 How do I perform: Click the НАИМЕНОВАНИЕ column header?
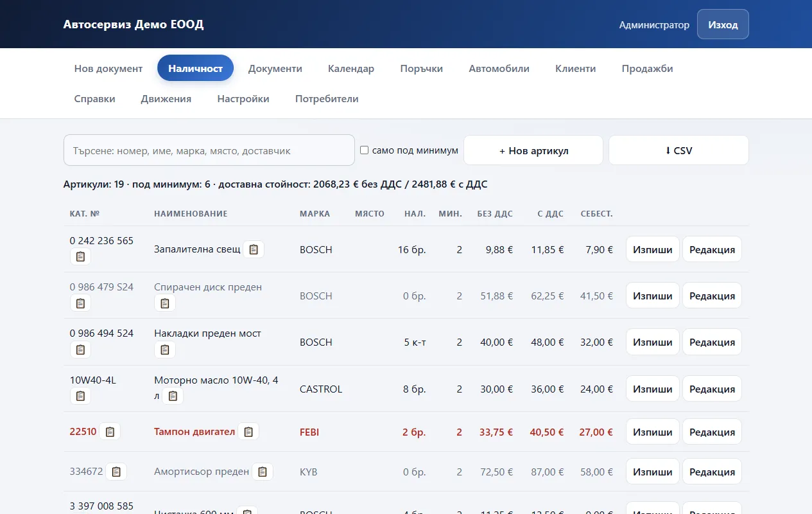coord(191,213)
